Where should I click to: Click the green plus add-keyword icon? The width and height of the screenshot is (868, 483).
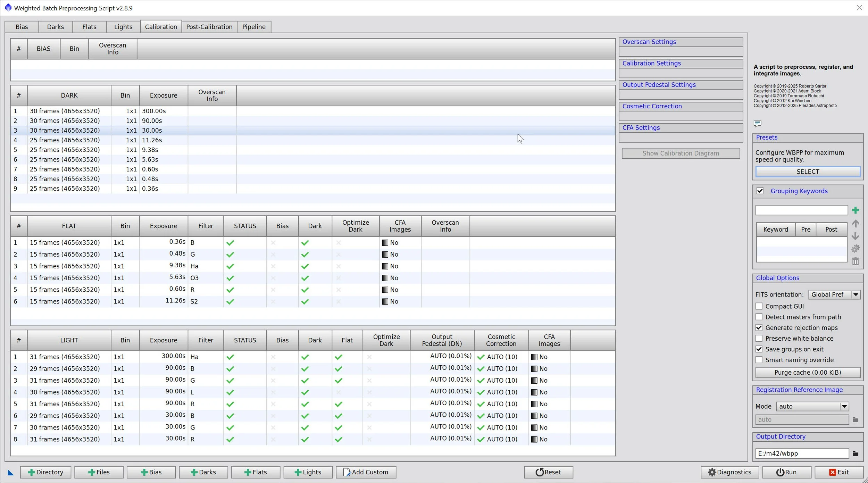pos(855,210)
